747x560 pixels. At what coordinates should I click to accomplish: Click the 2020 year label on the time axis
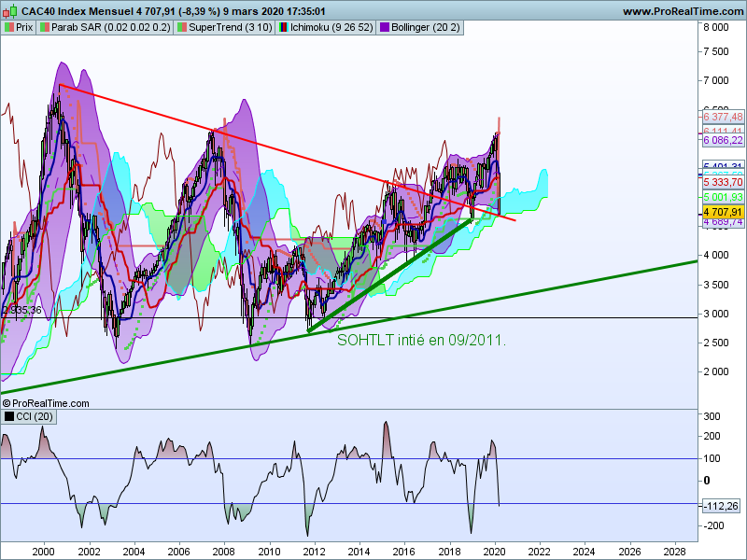point(495,552)
